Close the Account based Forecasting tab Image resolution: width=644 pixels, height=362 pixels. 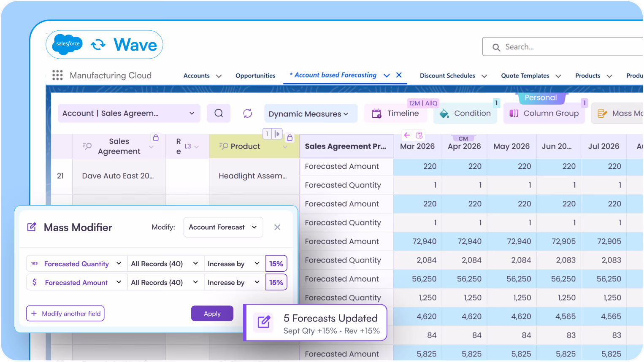coord(399,75)
